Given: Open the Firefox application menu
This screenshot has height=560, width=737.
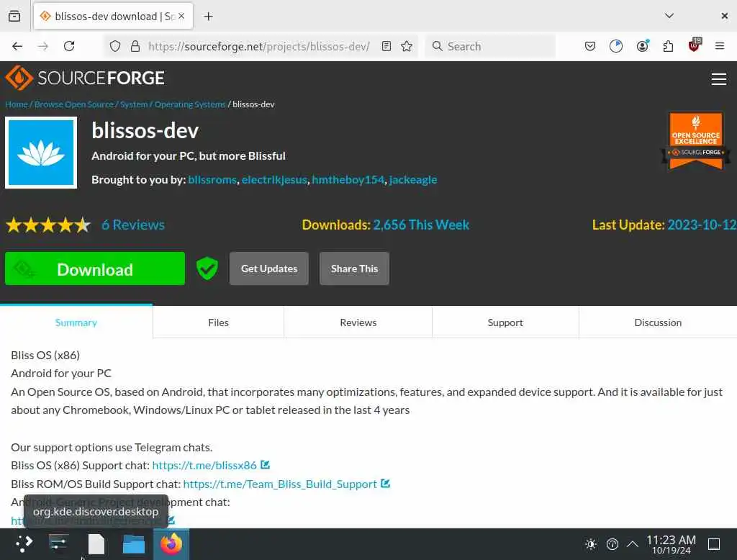Looking at the screenshot, I should click(x=720, y=46).
